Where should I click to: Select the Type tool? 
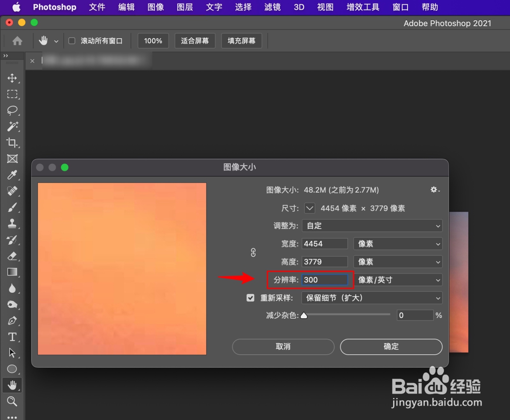12,337
